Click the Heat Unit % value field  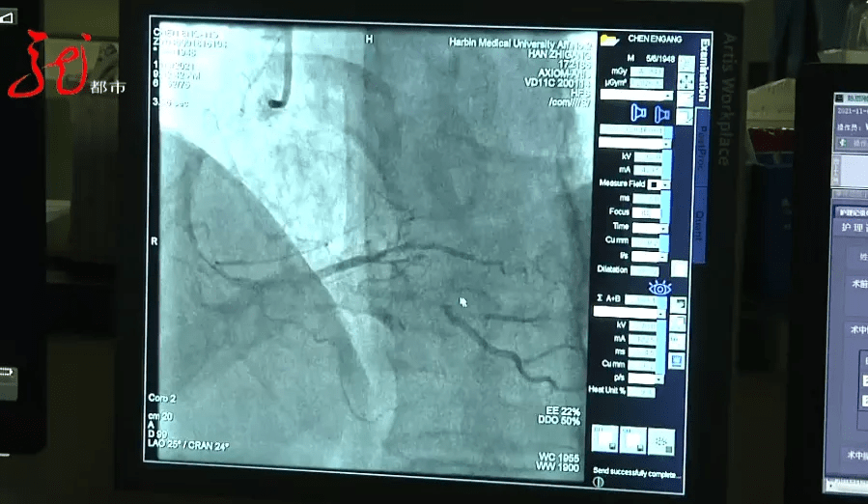click(641, 392)
